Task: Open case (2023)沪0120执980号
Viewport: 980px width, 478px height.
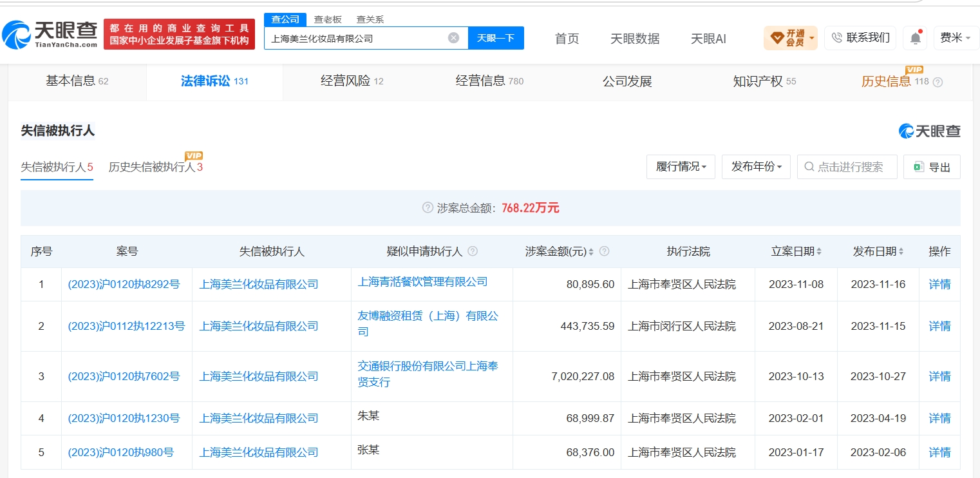Action: (x=121, y=452)
